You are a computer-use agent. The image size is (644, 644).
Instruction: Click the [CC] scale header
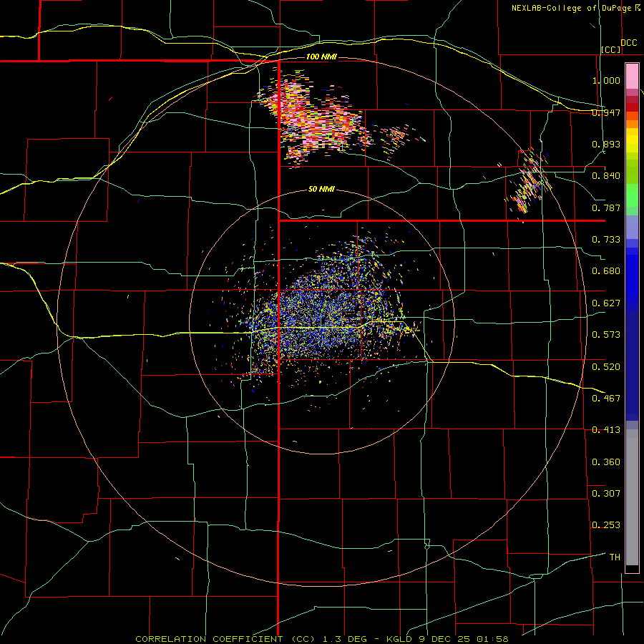(x=611, y=49)
